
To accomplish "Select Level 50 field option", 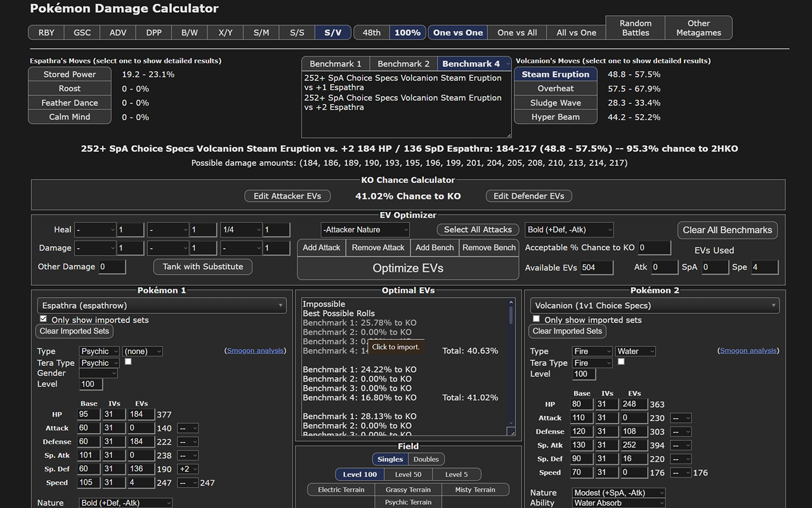I will [x=409, y=474].
